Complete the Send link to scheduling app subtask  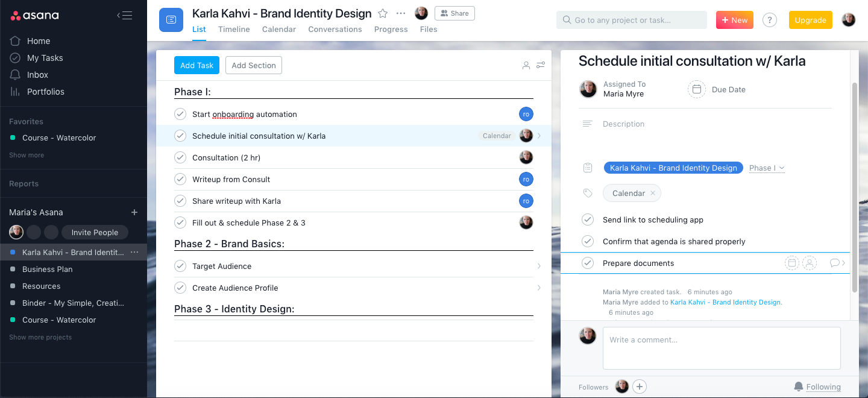[588, 220]
